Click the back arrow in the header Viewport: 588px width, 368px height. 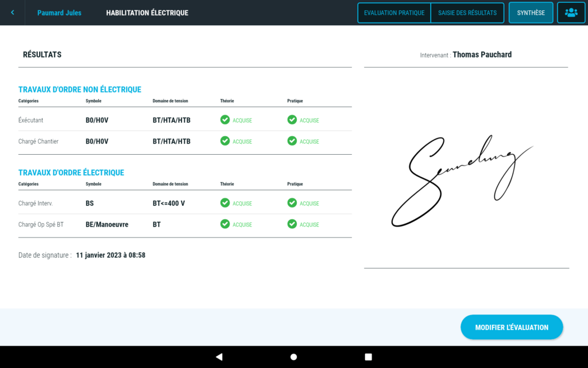pos(13,13)
